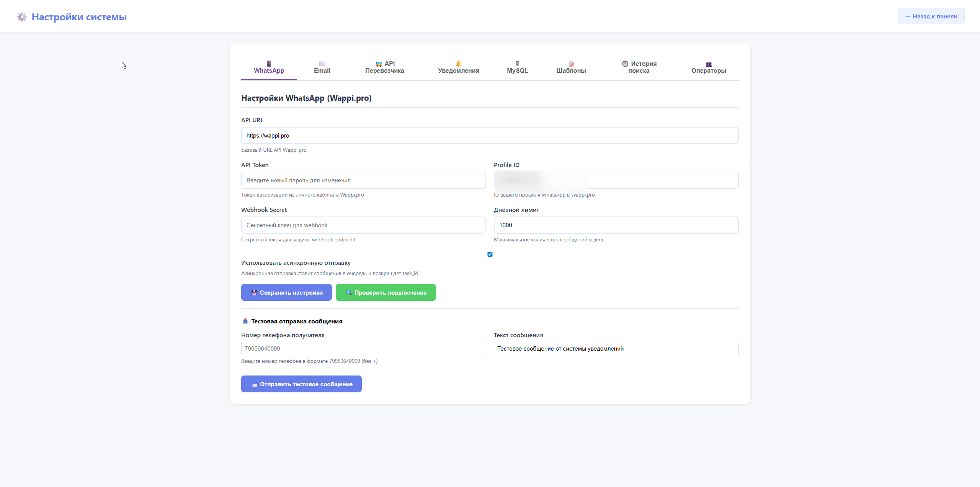Viewport: 980px width, 487px height.
Task: Click the Номер телефона получателя input
Action: point(363,349)
